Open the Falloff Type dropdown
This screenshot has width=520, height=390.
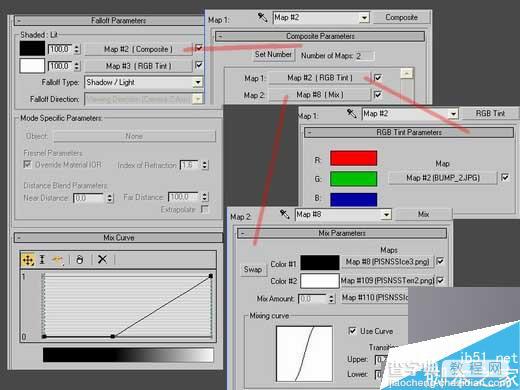click(198, 82)
